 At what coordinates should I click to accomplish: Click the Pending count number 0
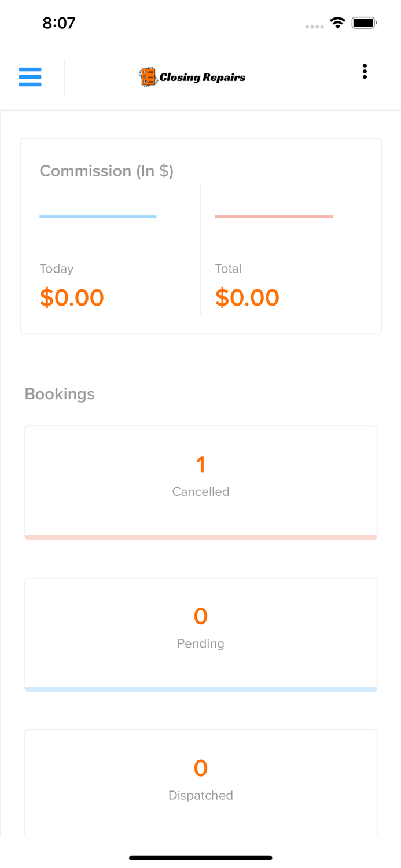tap(201, 616)
